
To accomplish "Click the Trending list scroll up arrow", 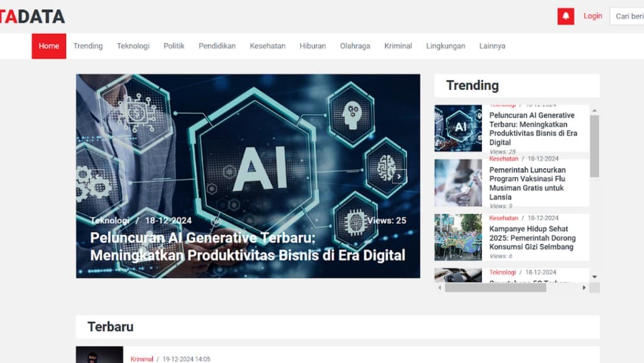I will [x=594, y=111].
